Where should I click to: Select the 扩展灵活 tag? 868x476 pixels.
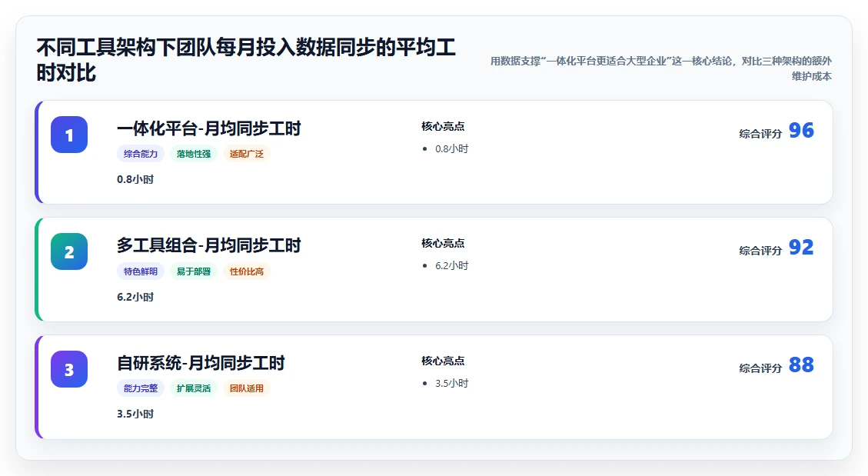coord(194,388)
